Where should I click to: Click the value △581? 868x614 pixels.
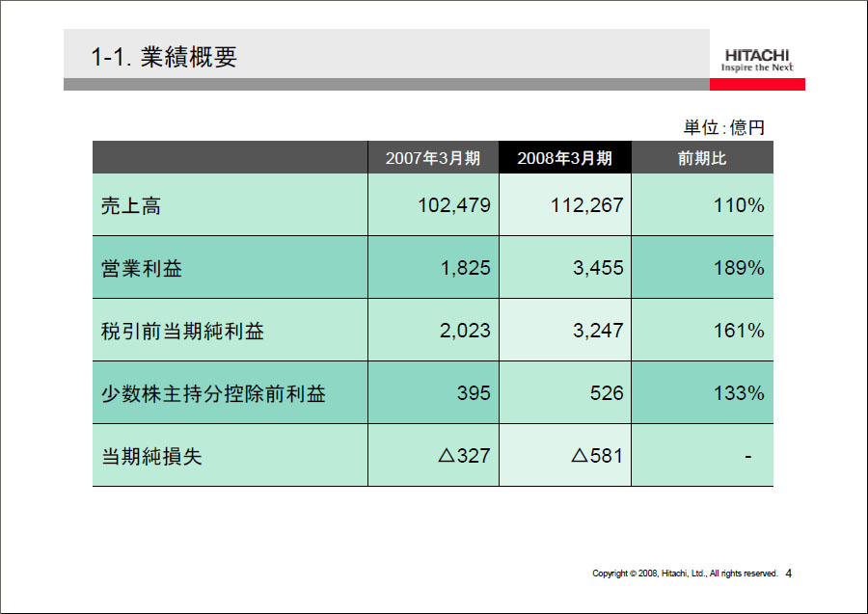[x=597, y=455]
